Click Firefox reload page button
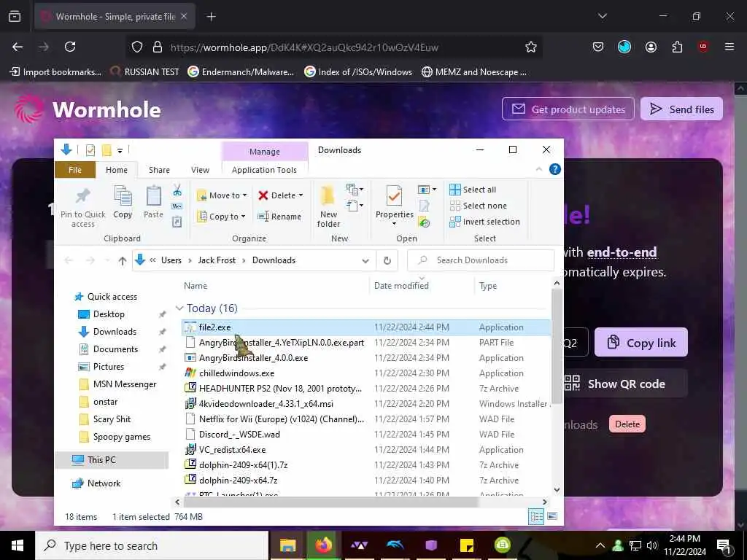747x560 pixels. [70, 47]
